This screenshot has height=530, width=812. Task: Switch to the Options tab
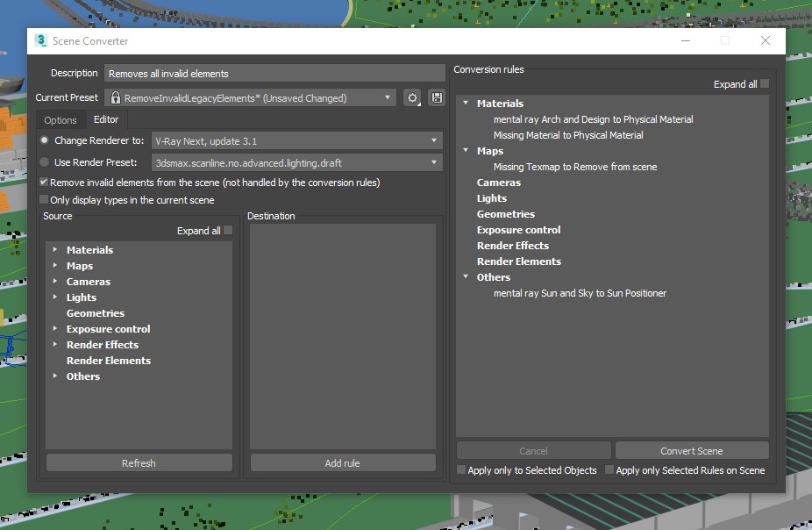point(61,120)
